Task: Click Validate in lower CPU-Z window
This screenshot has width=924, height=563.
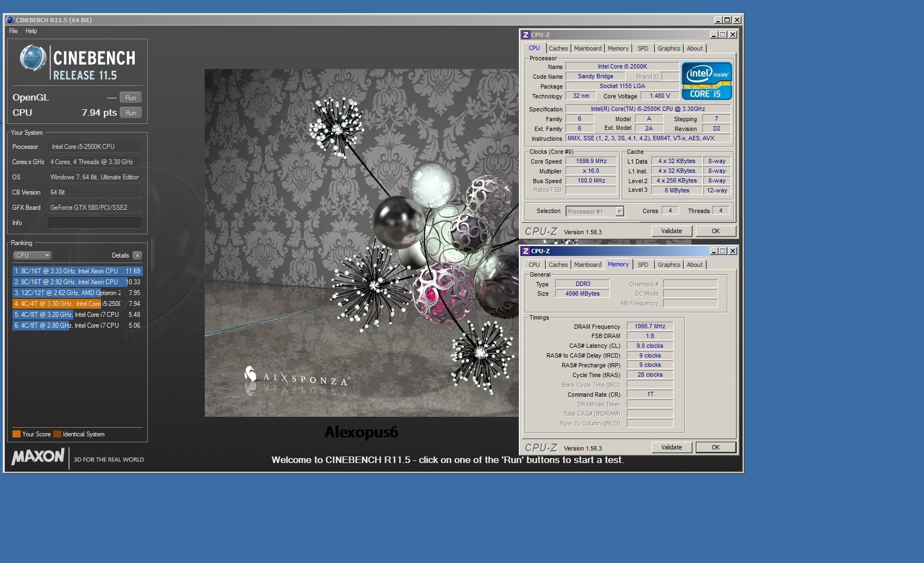Action: [x=671, y=447]
